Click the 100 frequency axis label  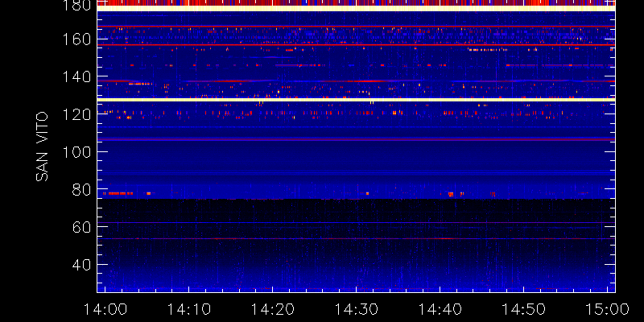pyautogui.click(x=76, y=151)
